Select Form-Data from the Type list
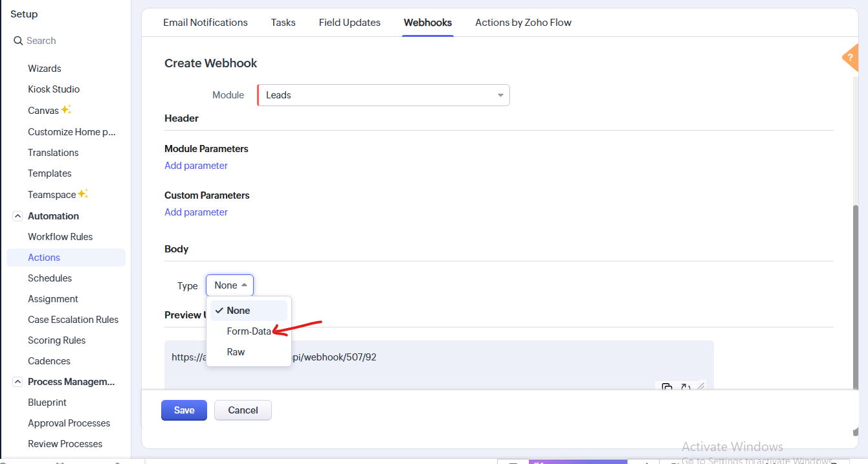Viewport: 868px width, 464px height. 249,331
